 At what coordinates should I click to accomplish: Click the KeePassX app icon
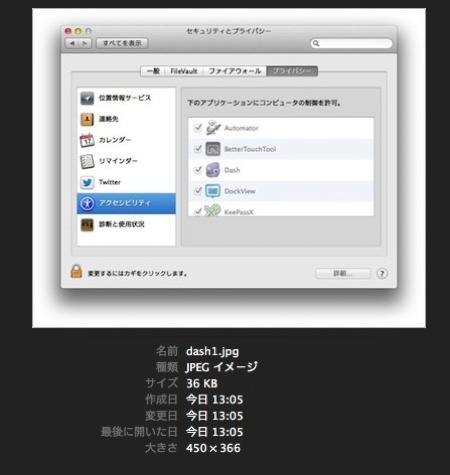pyautogui.click(x=213, y=210)
